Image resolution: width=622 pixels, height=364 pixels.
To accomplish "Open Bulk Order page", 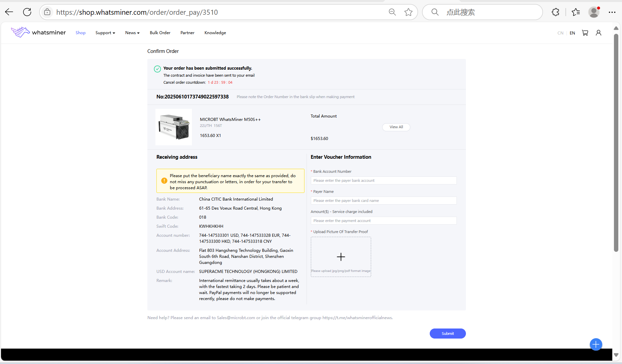I will coord(160,33).
